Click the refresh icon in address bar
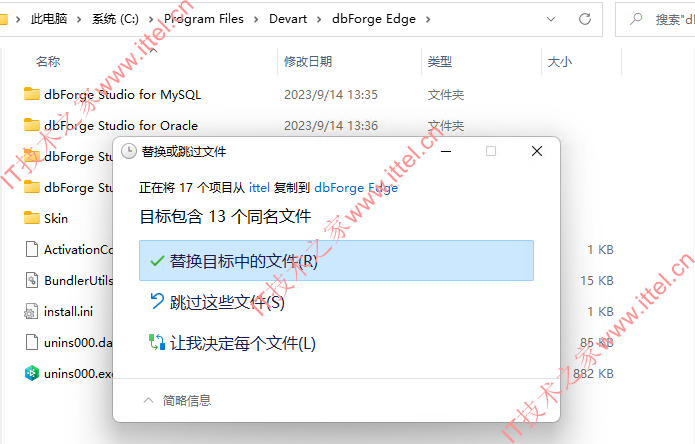The height and width of the screenshot is (444, 695). pyautogui.click(x=585, y=19)
